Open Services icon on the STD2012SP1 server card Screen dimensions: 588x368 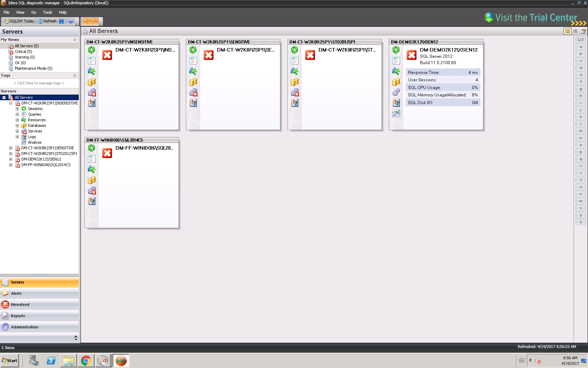coord(295,93)
